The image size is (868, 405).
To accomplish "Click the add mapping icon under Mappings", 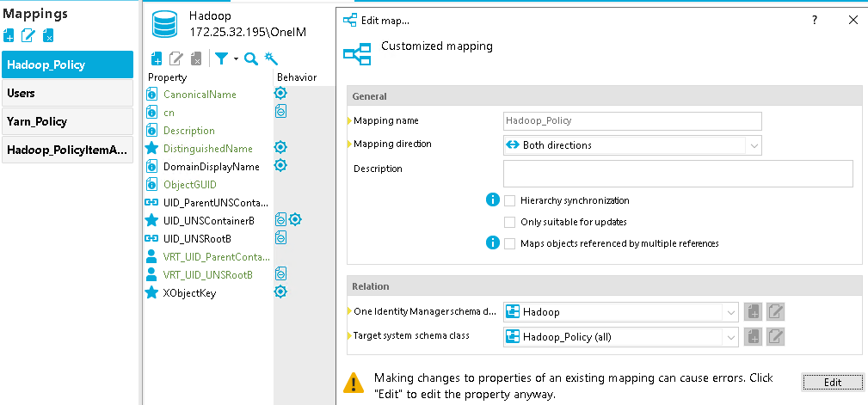I will [9, 36].
